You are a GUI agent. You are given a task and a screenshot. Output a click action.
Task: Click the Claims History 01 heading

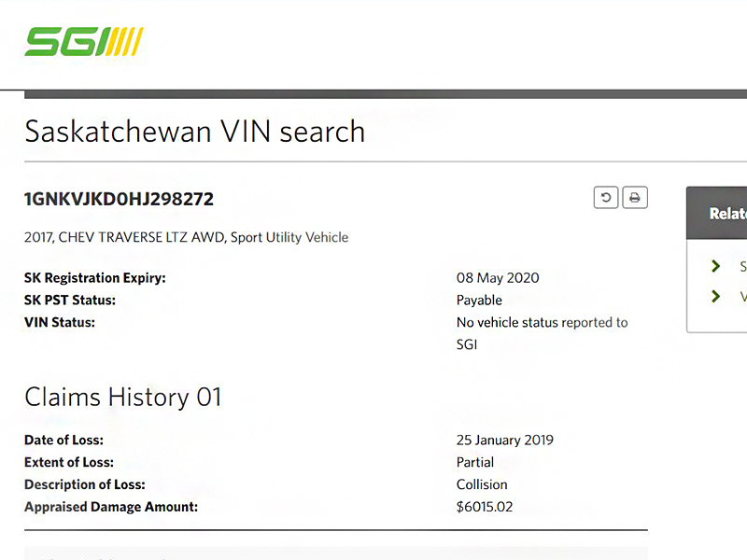(x=123, y=398)
